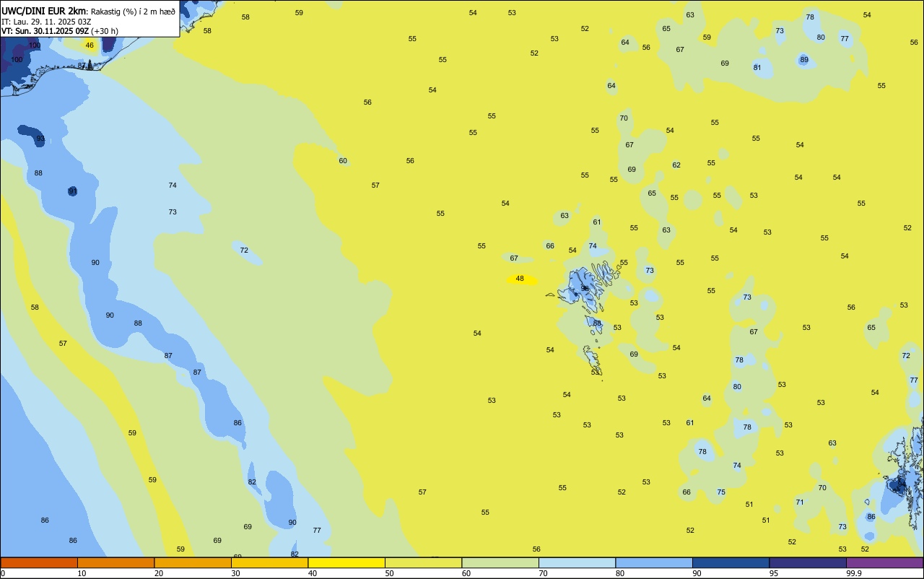Select the '95' legend tick label
This screenshot has height=579, width=924.
coord(774,573)
